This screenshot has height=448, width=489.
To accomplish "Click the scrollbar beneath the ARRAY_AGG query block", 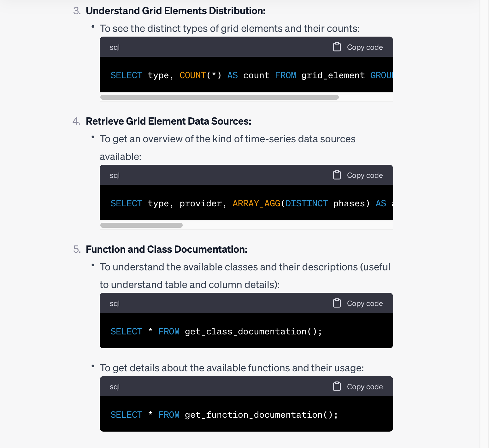I will pos(141,225).
